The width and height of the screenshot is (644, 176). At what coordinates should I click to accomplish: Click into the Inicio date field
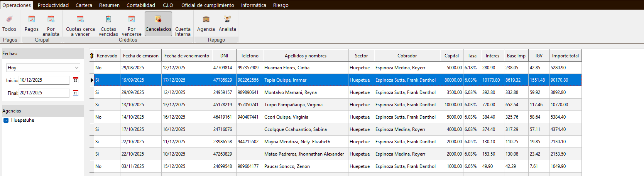pyautogui.click(x=44, y=80)
